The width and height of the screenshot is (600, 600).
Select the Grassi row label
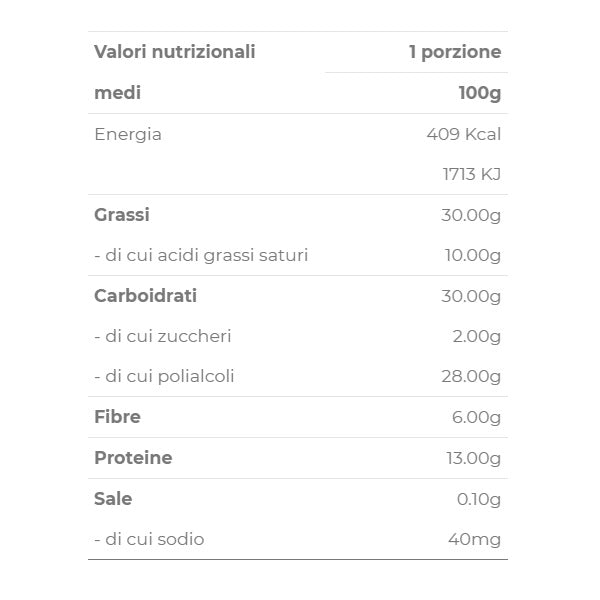121,215
